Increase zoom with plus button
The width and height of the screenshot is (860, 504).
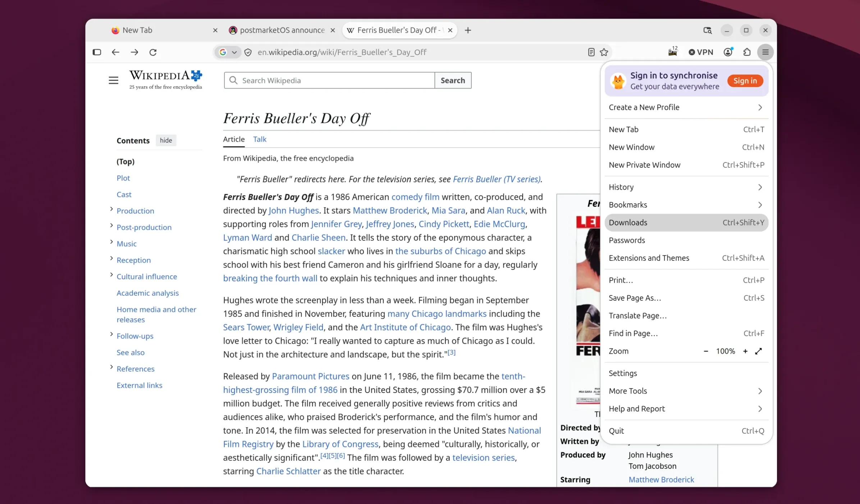[745, 351]
